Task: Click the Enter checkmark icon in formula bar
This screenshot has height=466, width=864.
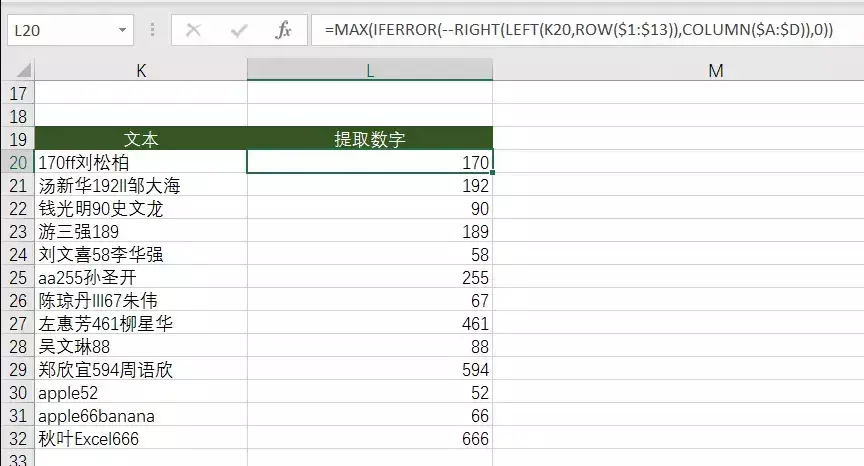Action: coord(239,30)
